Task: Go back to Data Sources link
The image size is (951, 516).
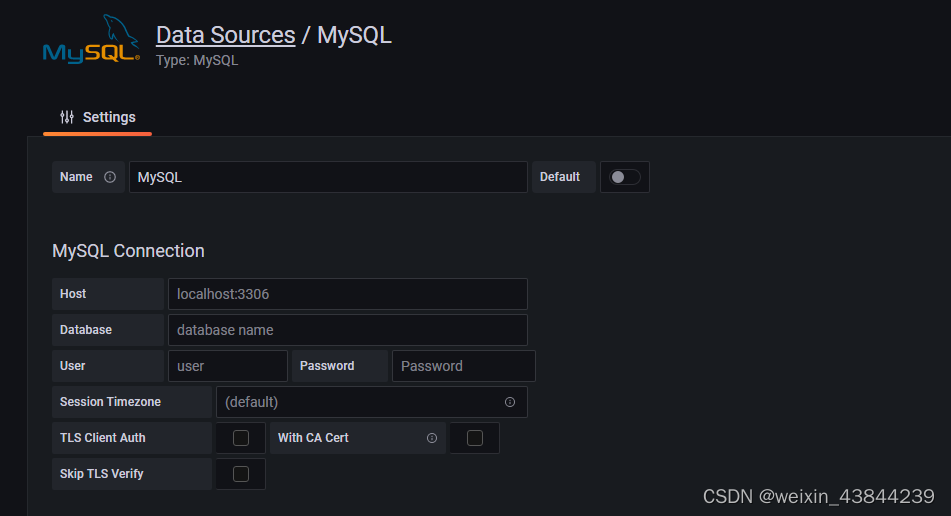Action: 225,35
